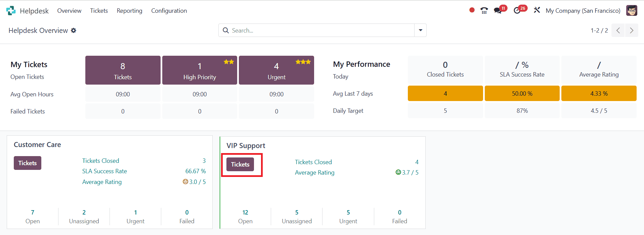Viewport: 644px width, 235px height.
Task: Open the 4 Urgent tickets tile
Action: pos(276,70)
